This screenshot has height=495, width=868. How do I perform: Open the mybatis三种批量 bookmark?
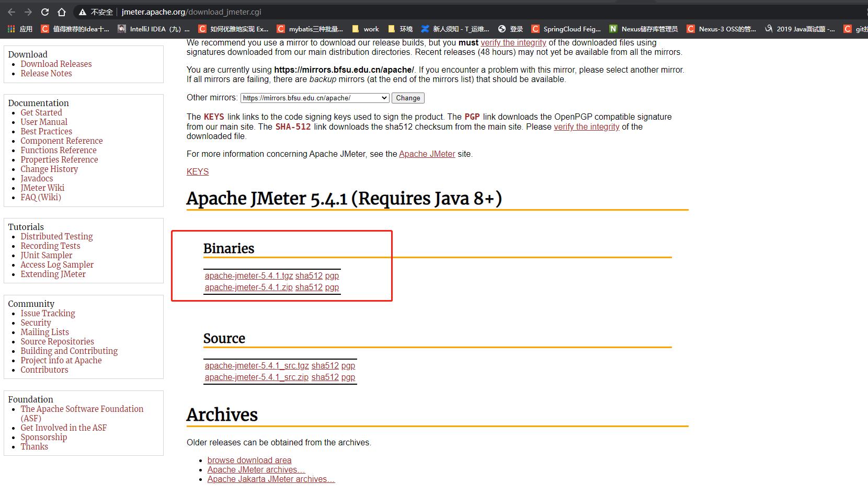(310, 29)
